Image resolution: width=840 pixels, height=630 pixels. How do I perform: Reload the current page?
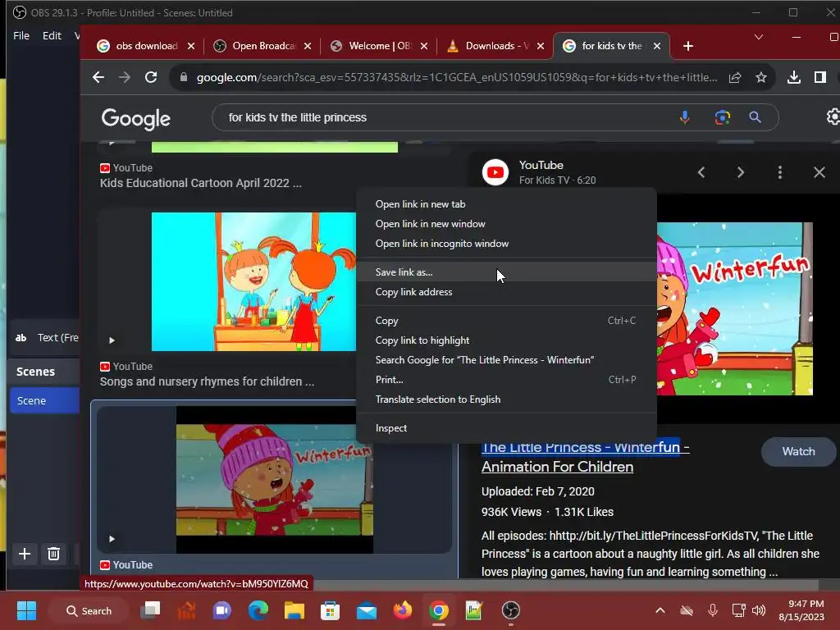pyautogui.click(x=151, y=78)
